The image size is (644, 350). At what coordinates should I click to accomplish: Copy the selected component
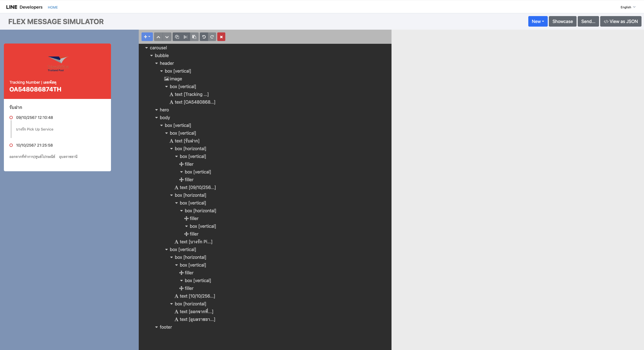tap(177, 37)
